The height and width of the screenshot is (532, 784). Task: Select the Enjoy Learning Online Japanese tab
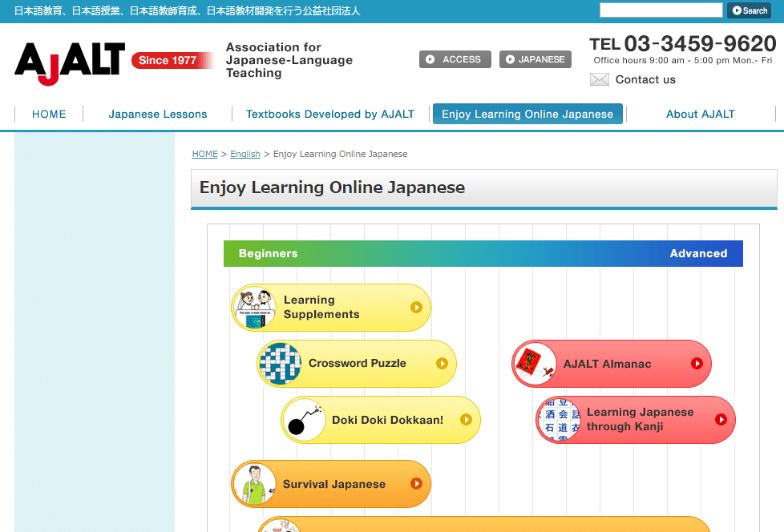coord(527,115)
